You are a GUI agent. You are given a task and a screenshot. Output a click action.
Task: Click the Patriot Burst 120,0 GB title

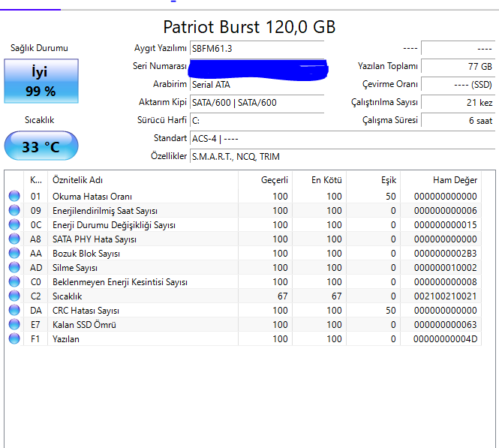(x=249, y=27)
